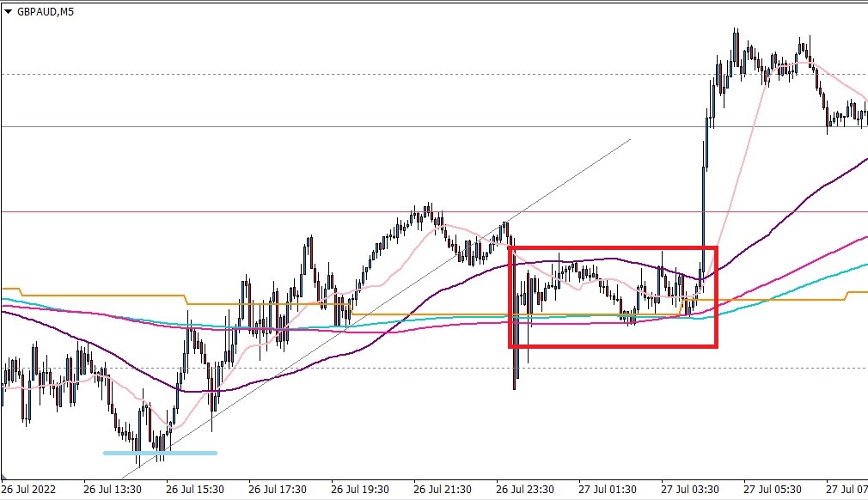Click the 26 Jul 13:30 time label
Image resolution: width=868 pixels, height=500 pixels.
pos(113,490)
